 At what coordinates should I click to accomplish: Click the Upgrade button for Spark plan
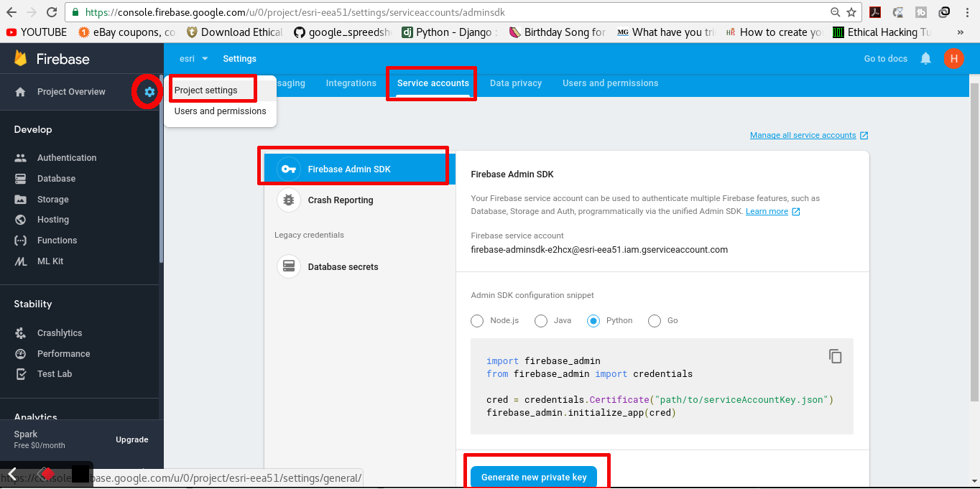click(x=132, y=439)
